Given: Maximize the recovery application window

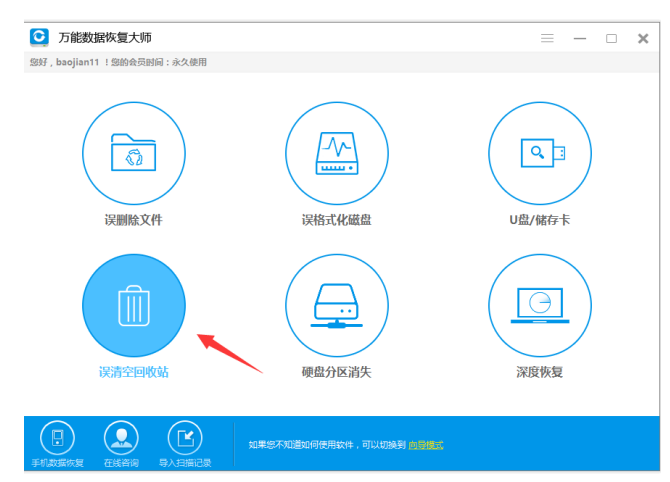Looking at the screenshot, I should [611, 38].
